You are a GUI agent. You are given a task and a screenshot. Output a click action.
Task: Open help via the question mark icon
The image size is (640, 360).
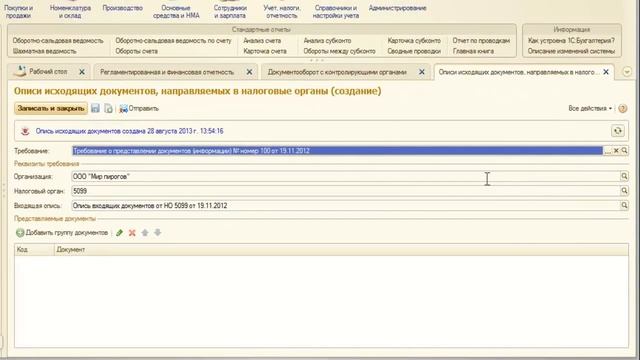click(x=622, y=108)
